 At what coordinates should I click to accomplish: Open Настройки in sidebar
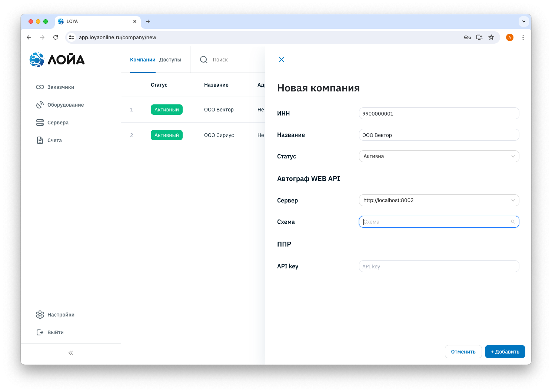55,315
